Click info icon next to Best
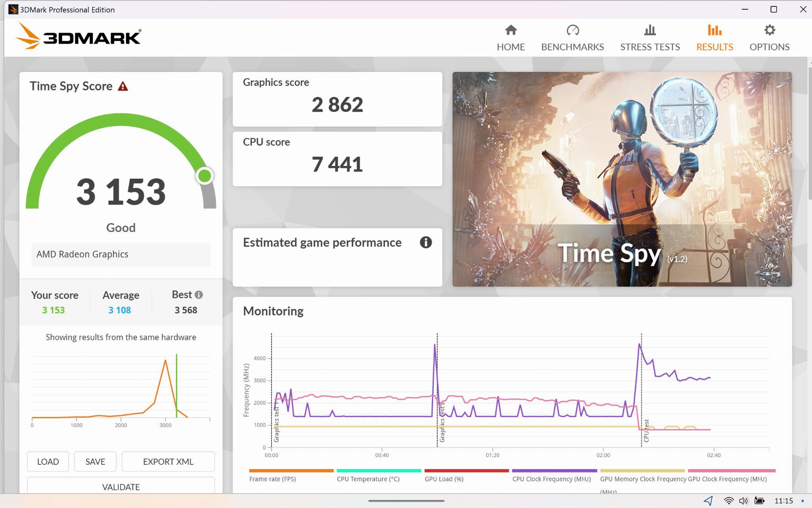Screen dimensions: 812x508 (199, 295)
